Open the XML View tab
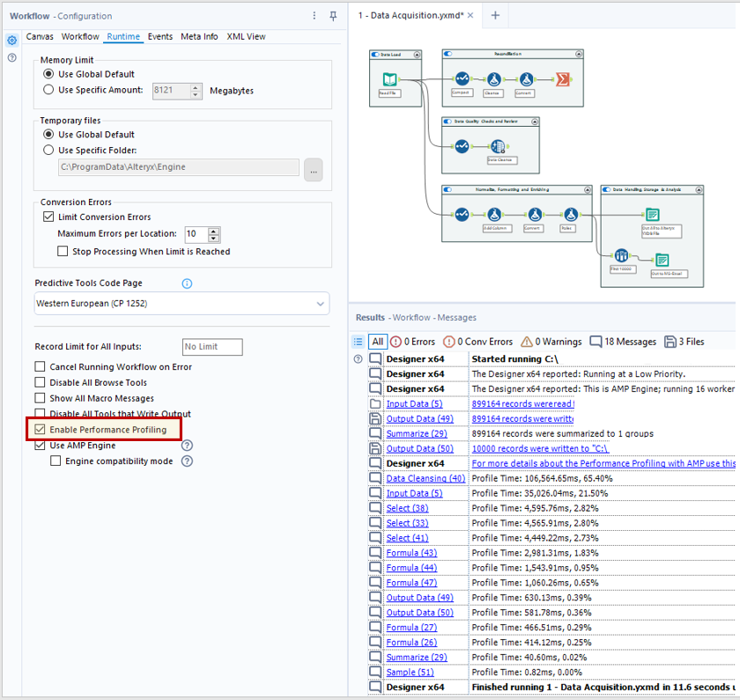The width and height of the screenshot is (740, 700). pos(246,37)
